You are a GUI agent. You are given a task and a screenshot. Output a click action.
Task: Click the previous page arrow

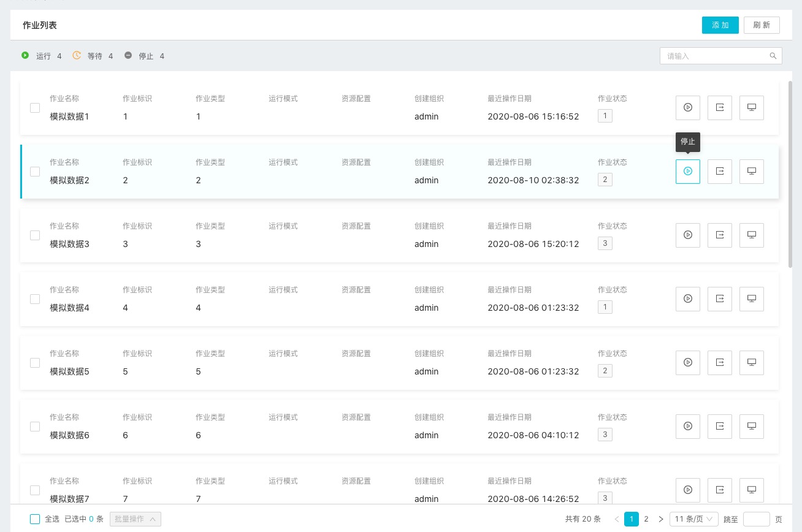(617, 519)
